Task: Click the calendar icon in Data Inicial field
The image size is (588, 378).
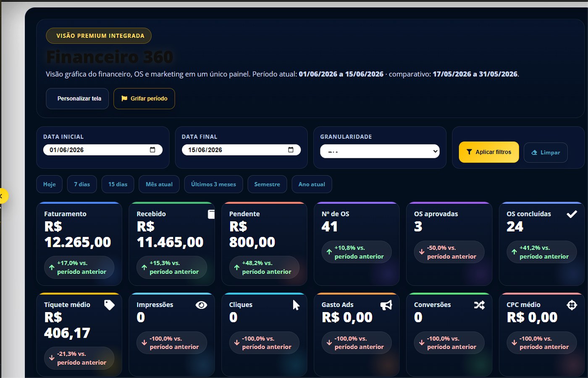Action: tap(152, 150)
